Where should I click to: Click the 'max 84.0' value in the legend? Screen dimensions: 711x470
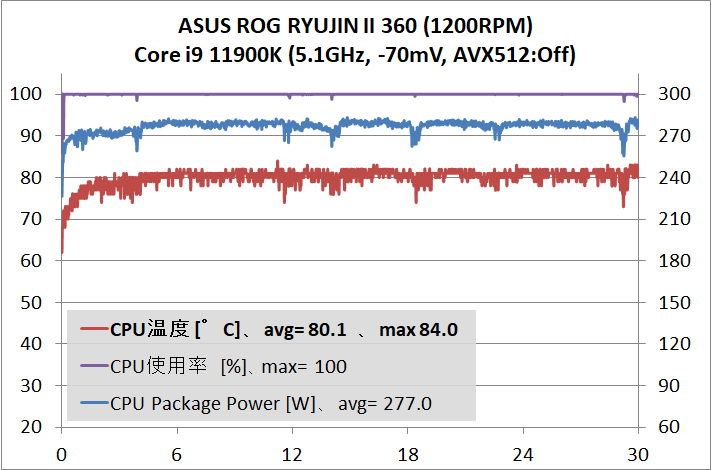pos(419,330)
